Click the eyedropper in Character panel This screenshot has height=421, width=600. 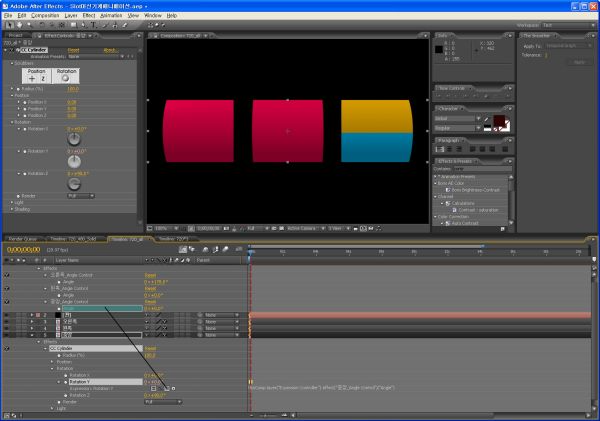point(487,119)
